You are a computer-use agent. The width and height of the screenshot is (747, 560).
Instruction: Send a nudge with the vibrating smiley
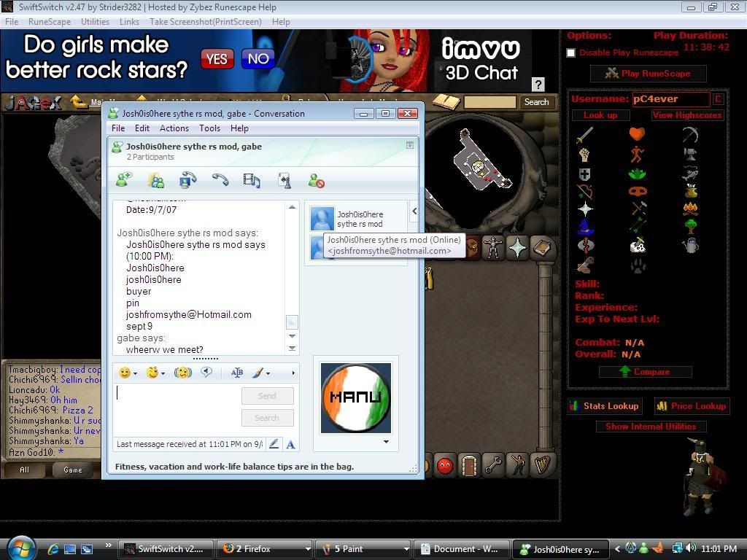pyautogui.click(x=183, y=373)
